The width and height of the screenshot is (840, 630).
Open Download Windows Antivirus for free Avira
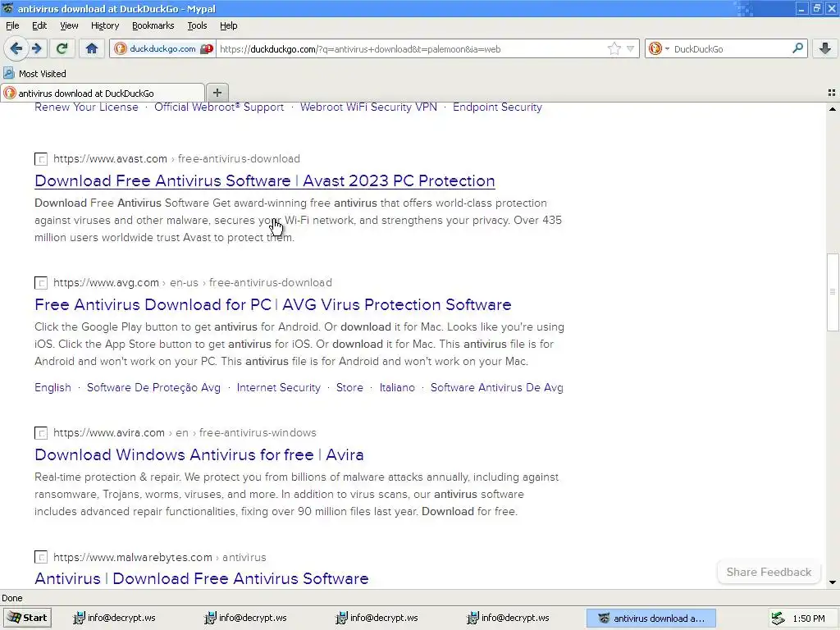pos(199,454)
